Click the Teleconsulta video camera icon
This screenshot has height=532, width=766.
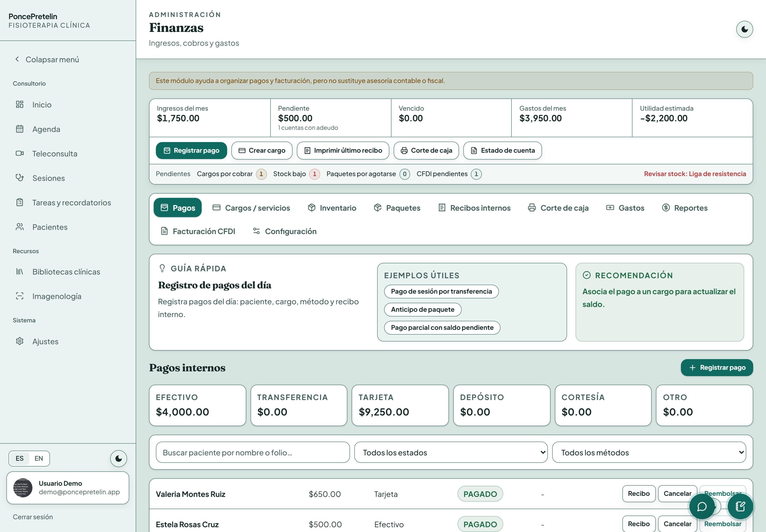20,153
